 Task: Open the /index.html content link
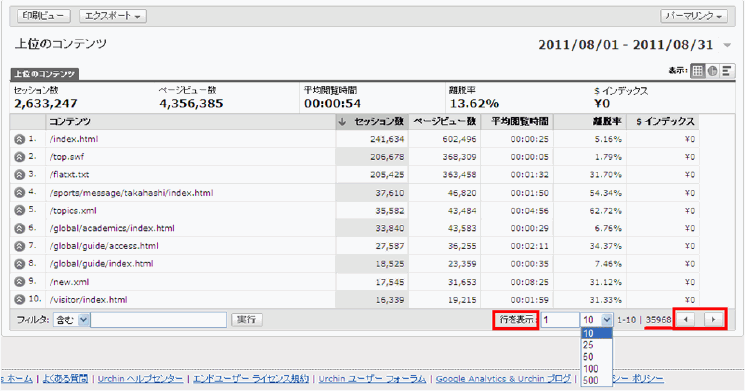point(74,139)
